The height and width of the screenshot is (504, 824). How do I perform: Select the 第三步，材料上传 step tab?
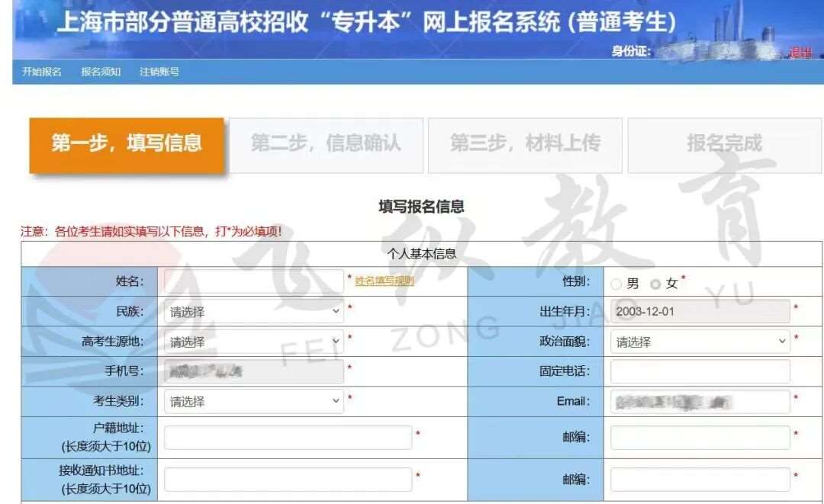pos(525,143)
